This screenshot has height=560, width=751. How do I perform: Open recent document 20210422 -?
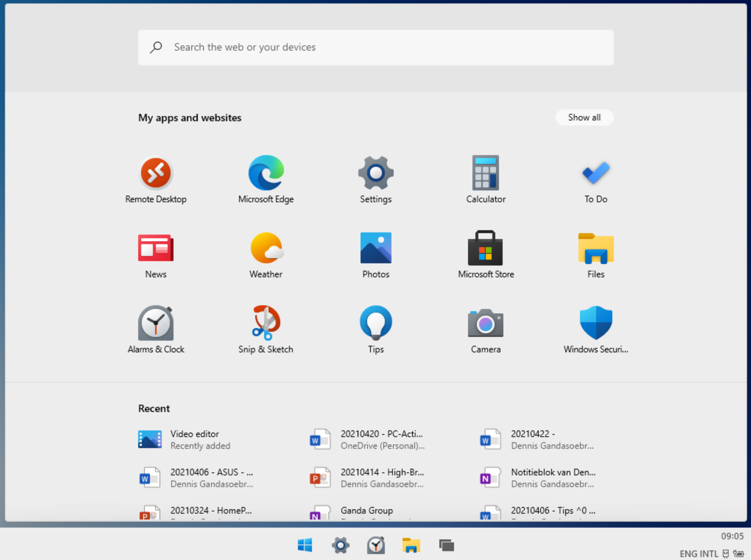[537, 440]
